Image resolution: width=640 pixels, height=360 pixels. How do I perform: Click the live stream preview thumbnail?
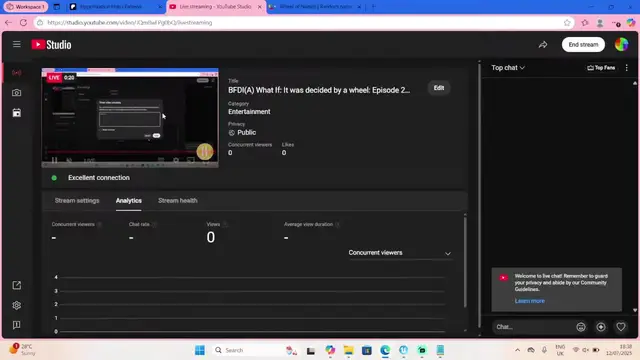coord(130,118)
